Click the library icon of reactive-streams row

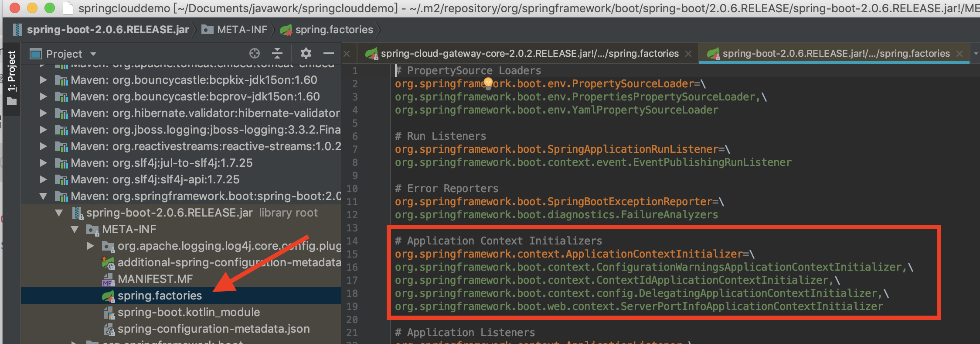(x=61, y=146)
